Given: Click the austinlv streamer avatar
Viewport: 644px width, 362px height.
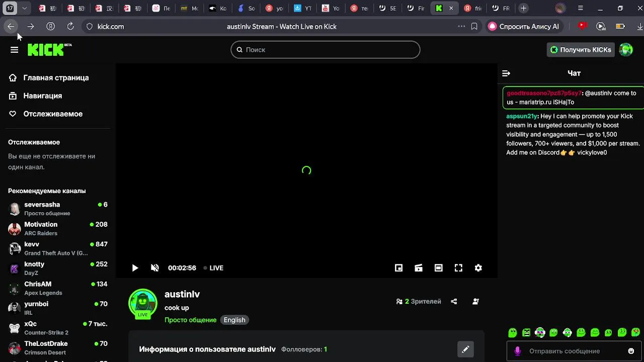Looking at the screenshot, I should 143,303.
